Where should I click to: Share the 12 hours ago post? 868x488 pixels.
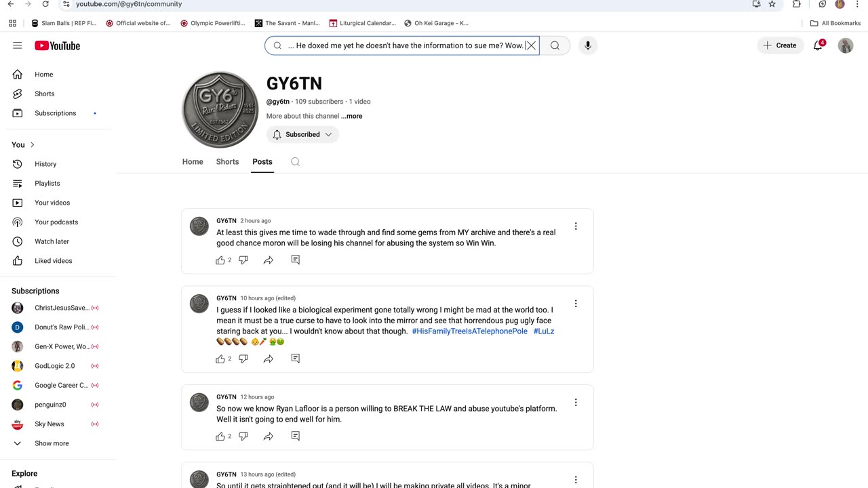pos(269,436)
